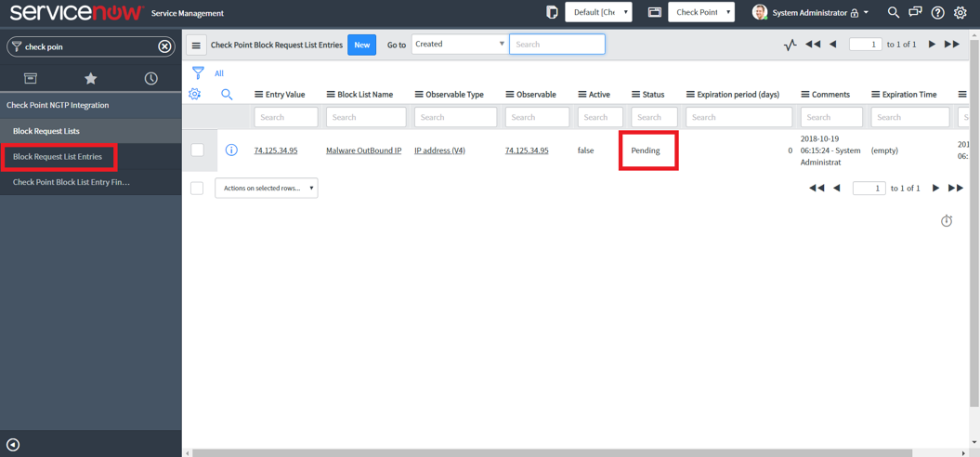Click the Go to search field
980x457 pixels.
point(557,44)
